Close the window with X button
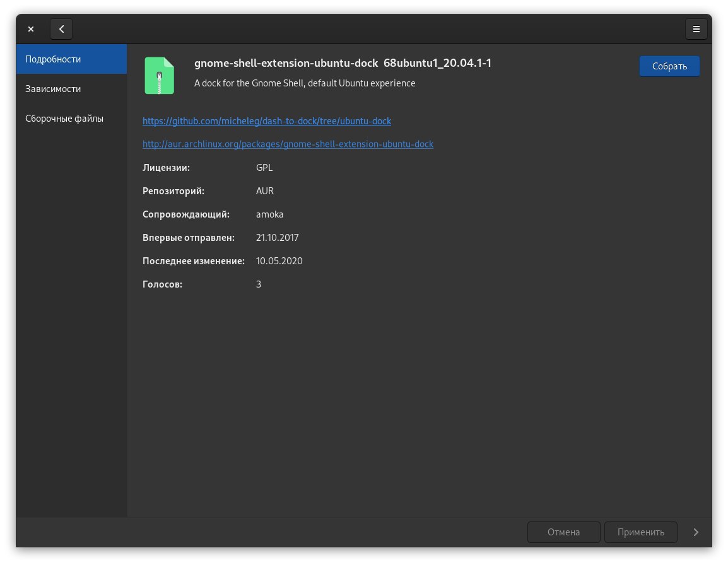728x565 pixels. coord(31,29)
